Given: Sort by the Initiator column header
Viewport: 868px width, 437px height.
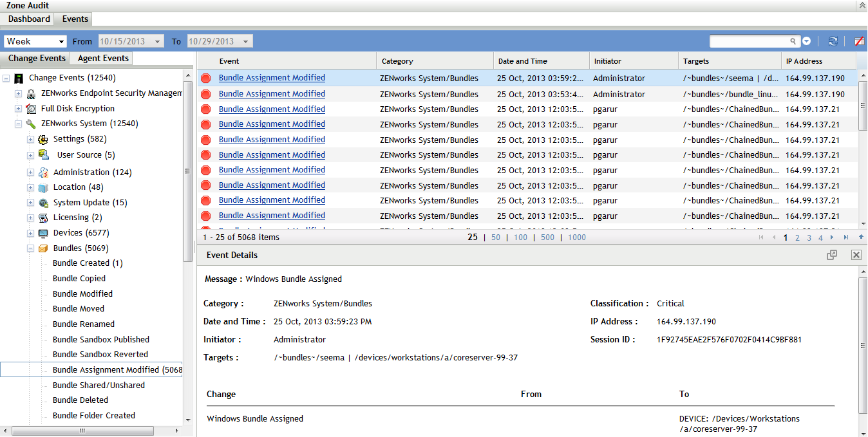Looking at the screenshot, I should click(x=634, y=61).
